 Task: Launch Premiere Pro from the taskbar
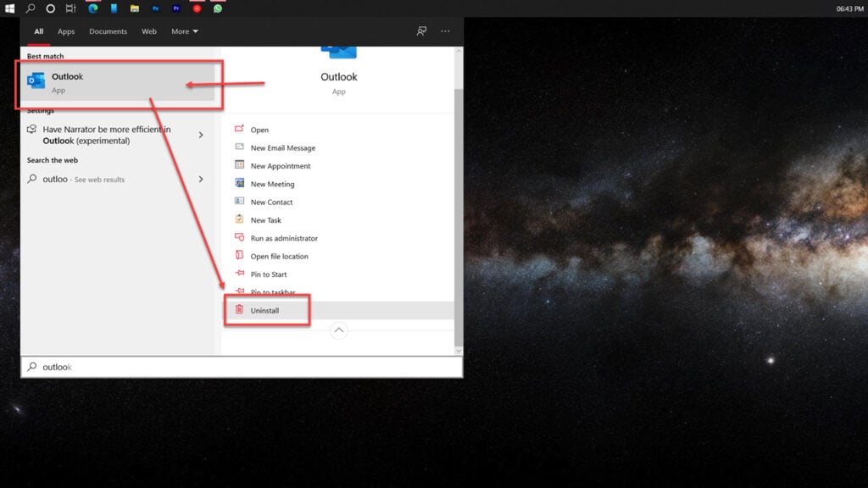[x=176, y=8]
